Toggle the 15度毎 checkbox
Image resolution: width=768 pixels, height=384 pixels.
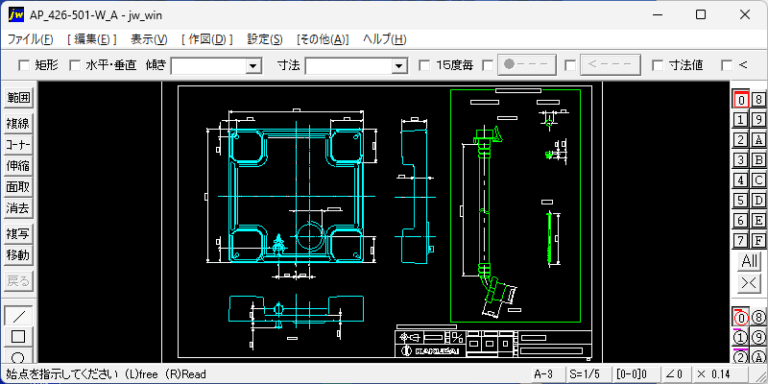point(425,65)
